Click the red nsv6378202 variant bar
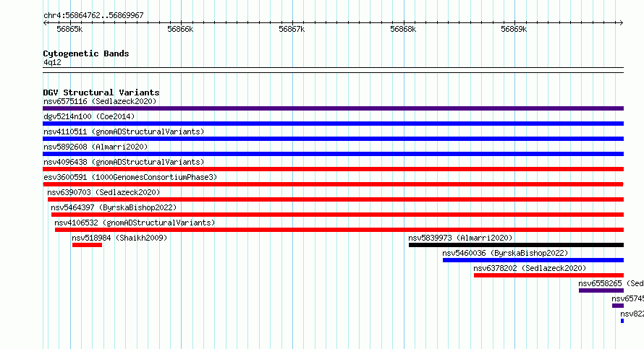This screenshot has width=644, height=349. pyautogui.click(x=548, y=275)
